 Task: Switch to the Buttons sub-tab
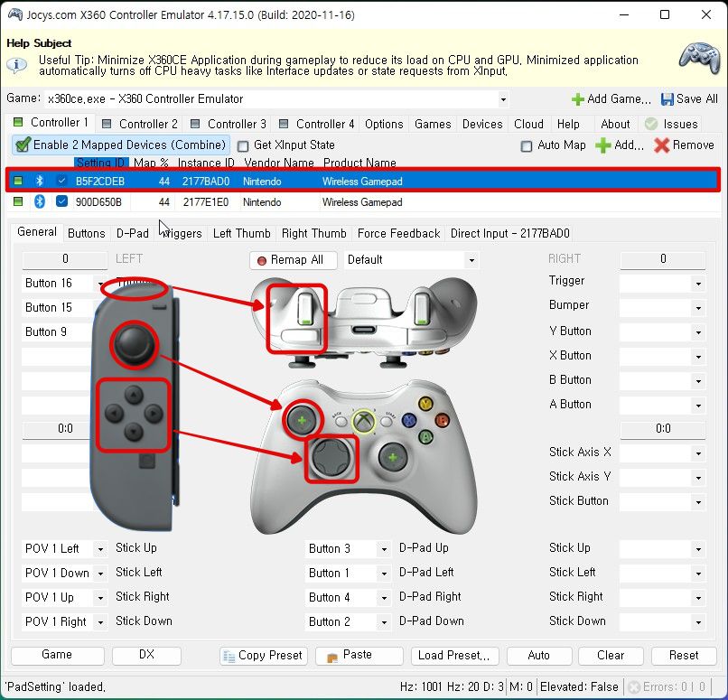87,233
